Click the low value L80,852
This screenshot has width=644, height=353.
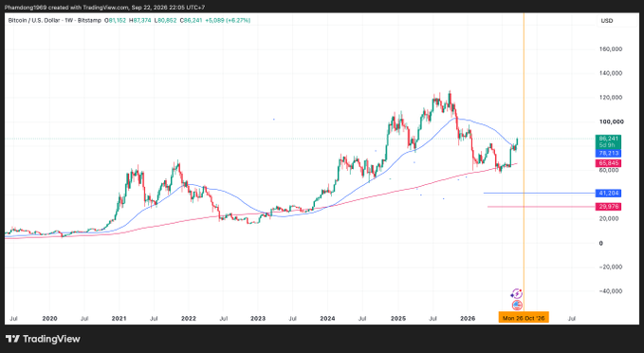(x=166, y=20)
